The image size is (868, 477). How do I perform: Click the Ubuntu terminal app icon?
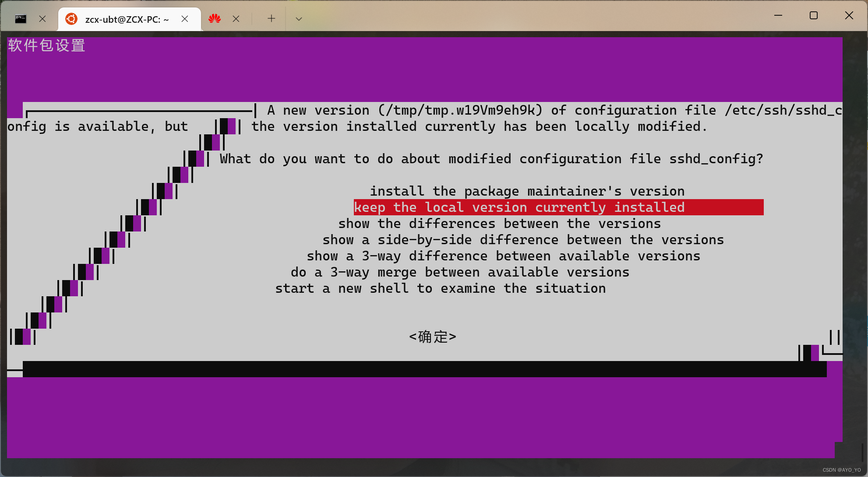tap(71, 19)
